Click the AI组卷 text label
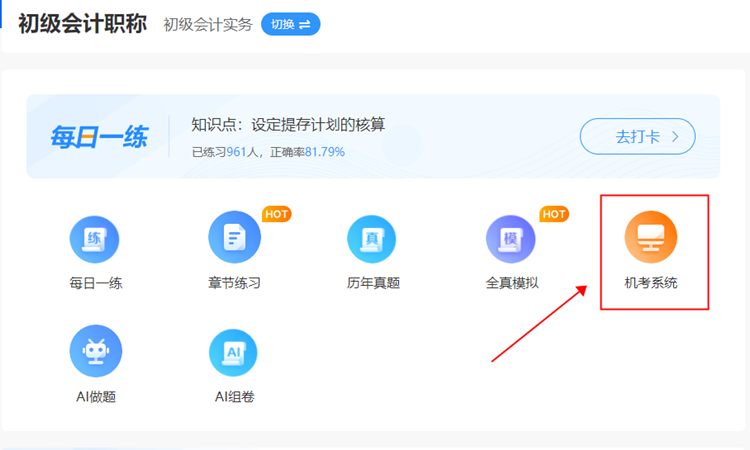 tap(234, 397)
